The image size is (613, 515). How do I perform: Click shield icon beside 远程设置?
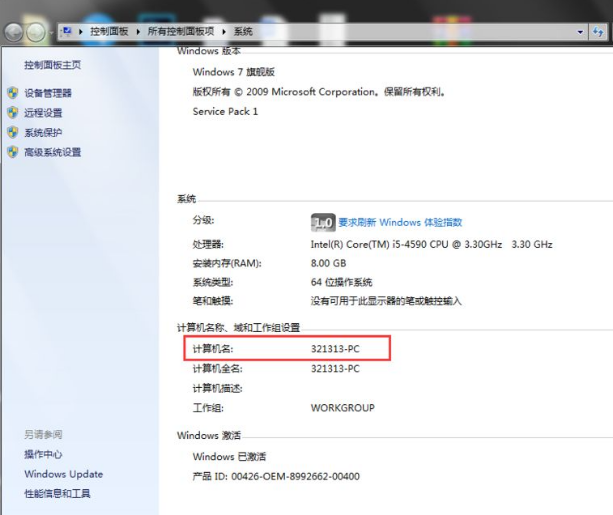click(x=13, y=113)
